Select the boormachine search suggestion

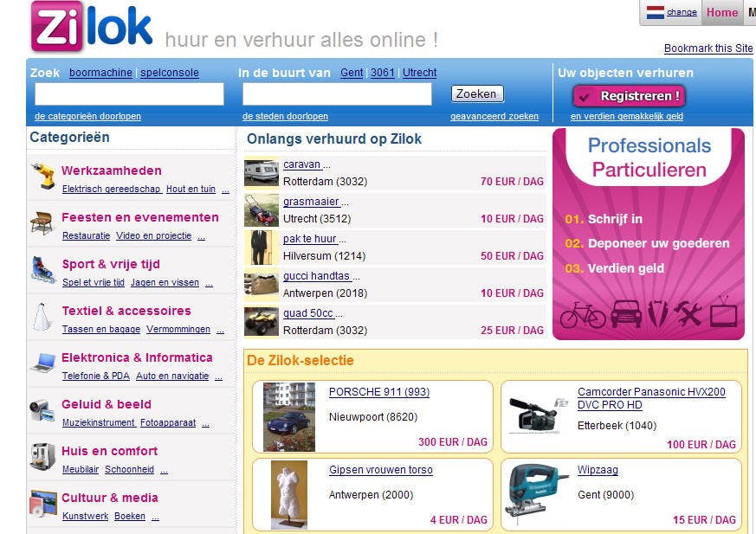100,73
